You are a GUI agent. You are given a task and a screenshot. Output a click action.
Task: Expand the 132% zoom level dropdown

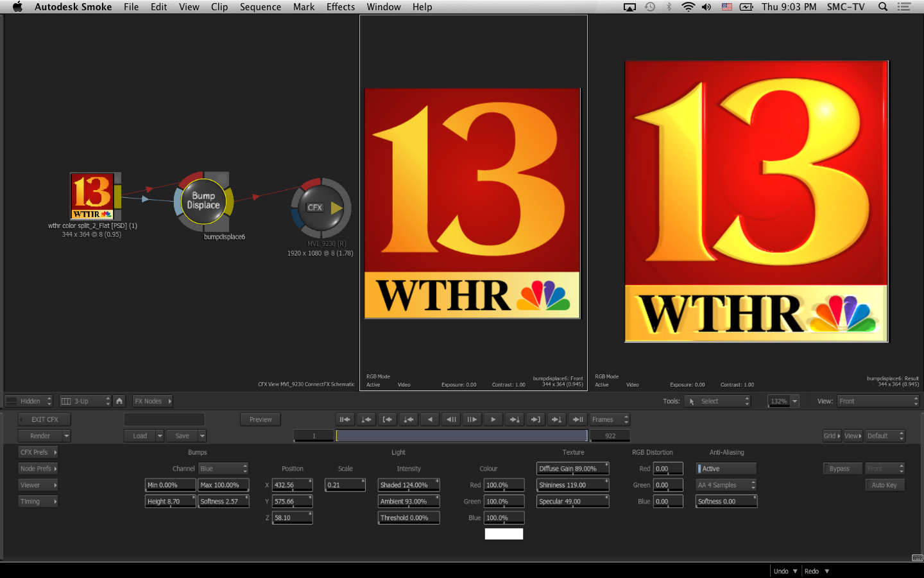[x=794, y=401]
